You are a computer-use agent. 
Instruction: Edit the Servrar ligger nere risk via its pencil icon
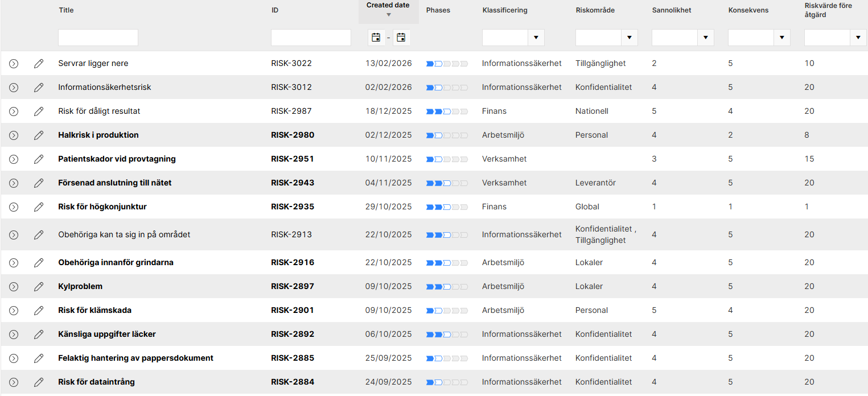[x=39, y=63]
